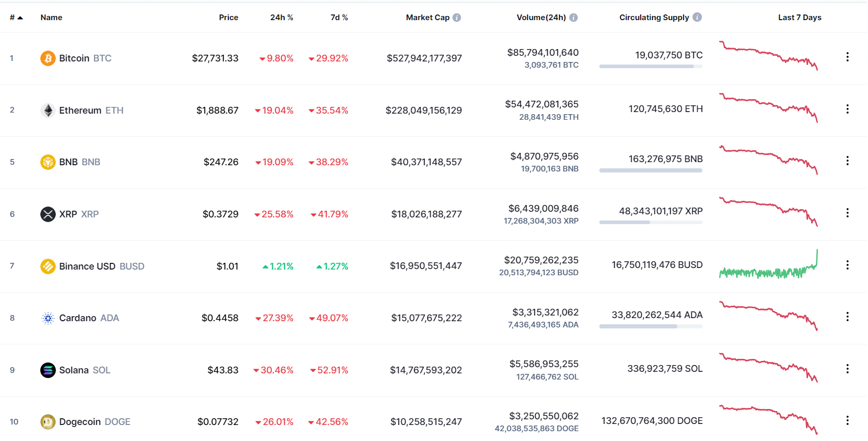This screenshot has height=441, width=868.
Task: Click Solana supply 336,923,759 SOL
Action: 665,369
